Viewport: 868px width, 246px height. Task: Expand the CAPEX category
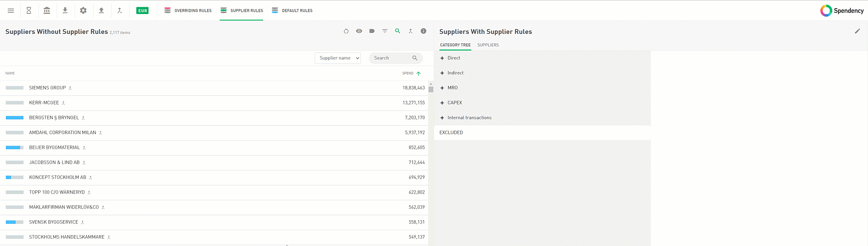(x=442, y=103)
